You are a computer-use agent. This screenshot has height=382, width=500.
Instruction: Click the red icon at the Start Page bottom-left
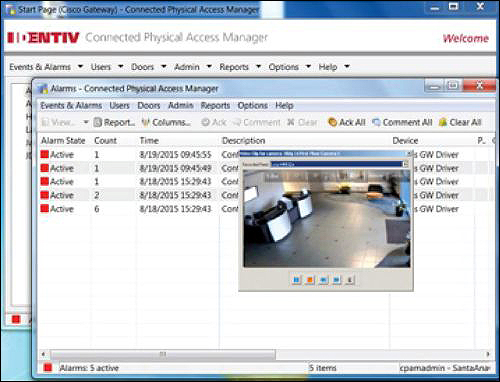click(x=16, y=319)
